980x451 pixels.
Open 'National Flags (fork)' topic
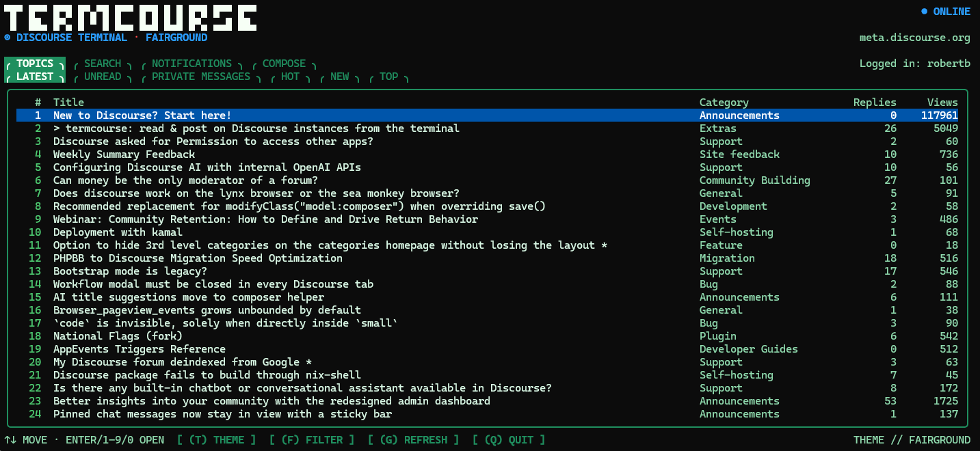pos(487,336)
